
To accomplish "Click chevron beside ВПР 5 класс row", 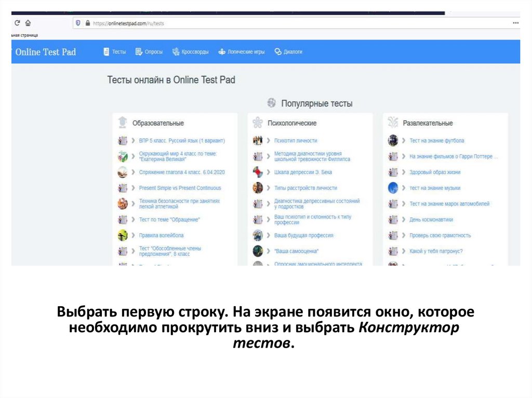I will click(x=133, y=140).
